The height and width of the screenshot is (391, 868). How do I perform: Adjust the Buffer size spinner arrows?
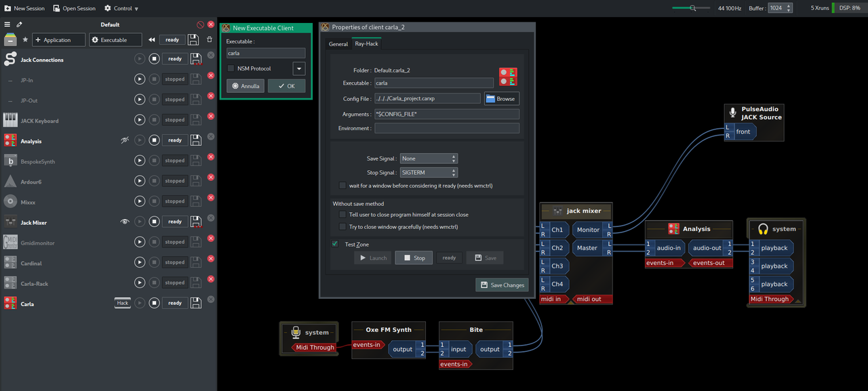pos(789,8)
